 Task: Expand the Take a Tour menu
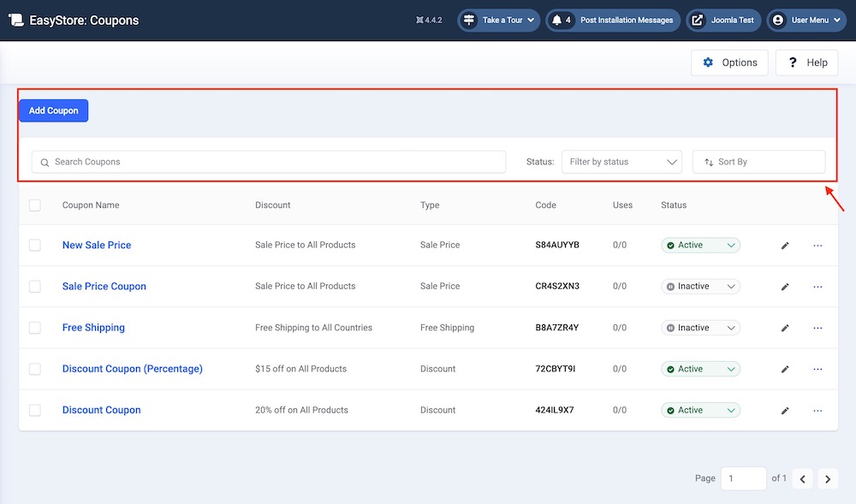pyautogui.click(x=499, y=20)
